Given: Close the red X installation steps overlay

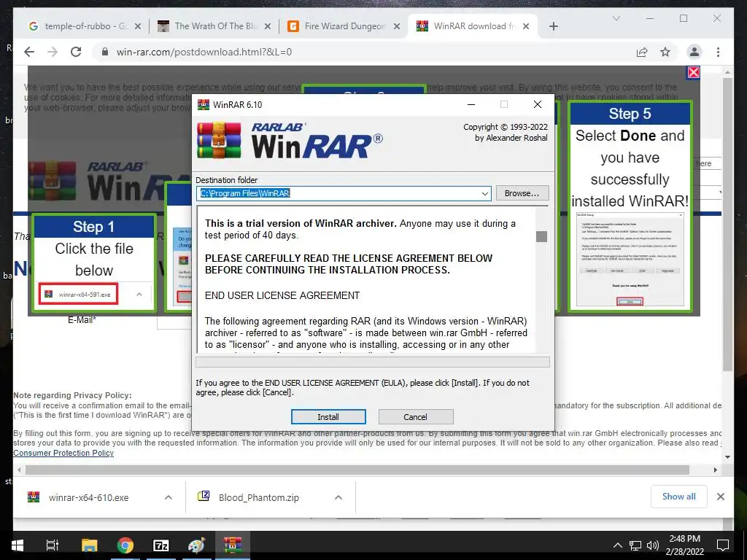Looking at the screenshot, I should (x=694, y=72).
